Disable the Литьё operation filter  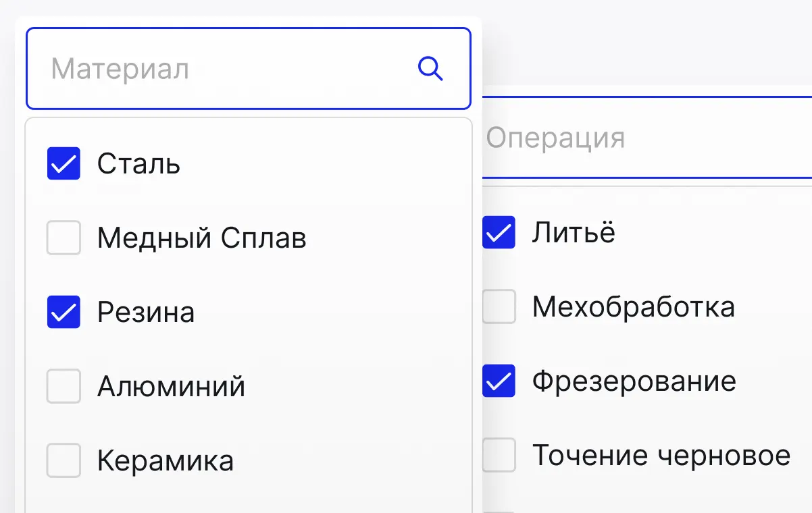499,232
